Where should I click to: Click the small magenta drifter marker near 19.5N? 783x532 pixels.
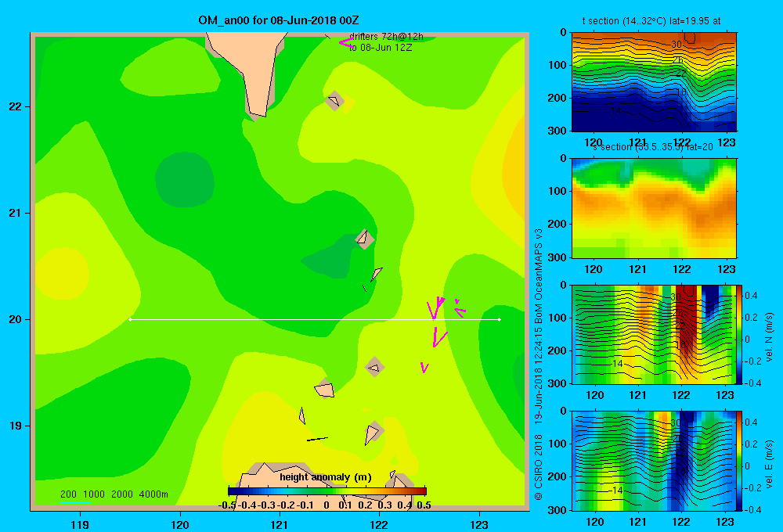(424, 368)
